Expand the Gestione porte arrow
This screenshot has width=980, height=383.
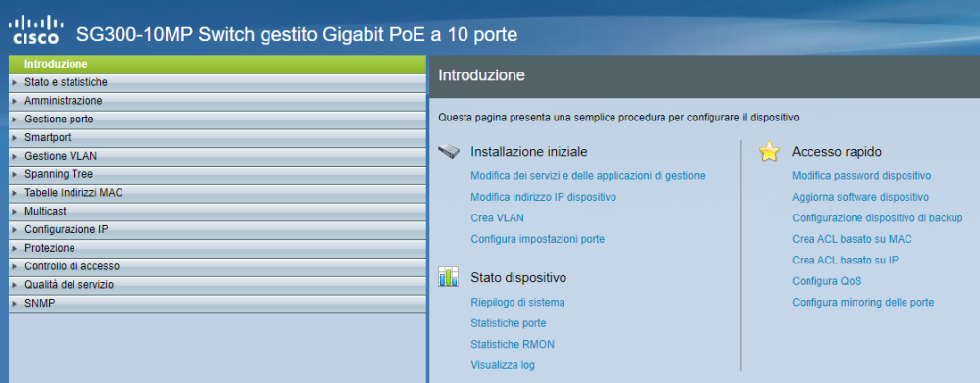click(x=14, y=120)
